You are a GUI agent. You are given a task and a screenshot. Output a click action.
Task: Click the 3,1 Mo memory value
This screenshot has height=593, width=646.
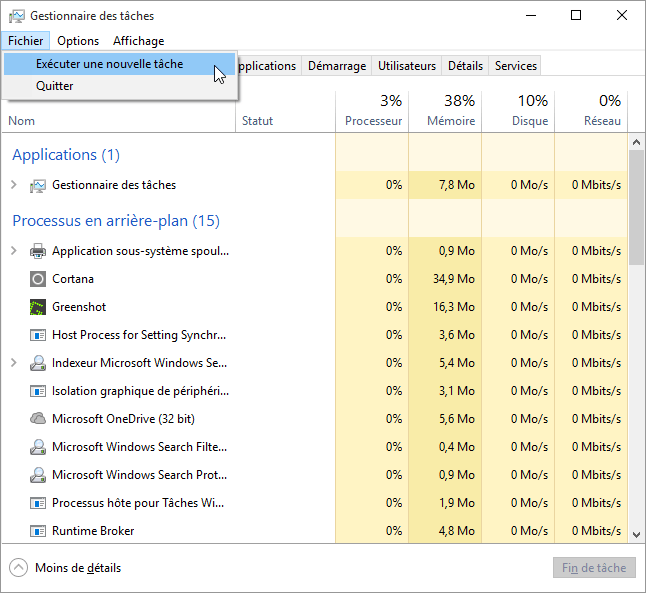point(457,391)
